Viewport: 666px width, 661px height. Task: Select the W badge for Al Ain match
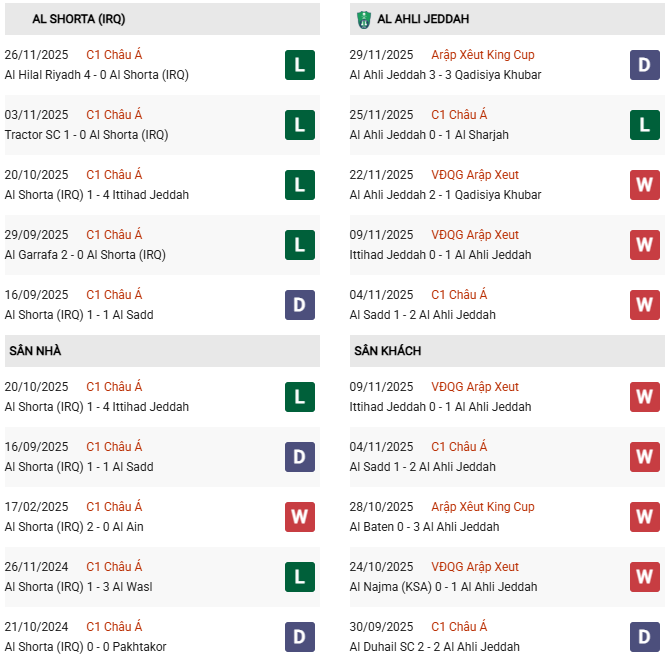(x=299, y=517)
